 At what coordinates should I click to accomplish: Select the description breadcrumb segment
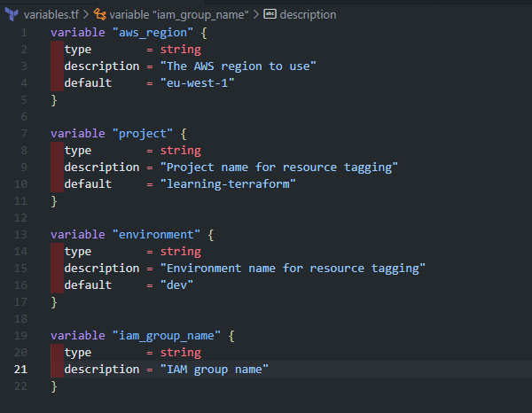click(x=308, y=15)
